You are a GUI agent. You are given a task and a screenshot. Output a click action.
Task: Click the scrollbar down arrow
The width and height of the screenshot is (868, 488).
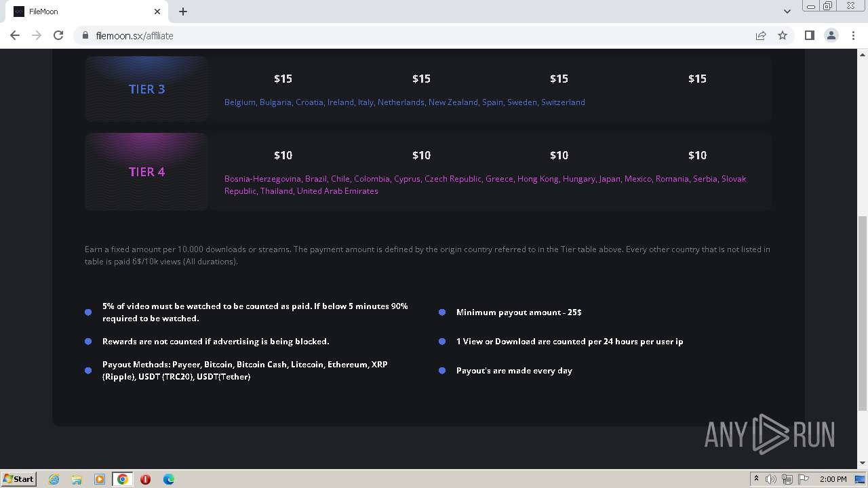pyautogui.click(x=863, y=464)
